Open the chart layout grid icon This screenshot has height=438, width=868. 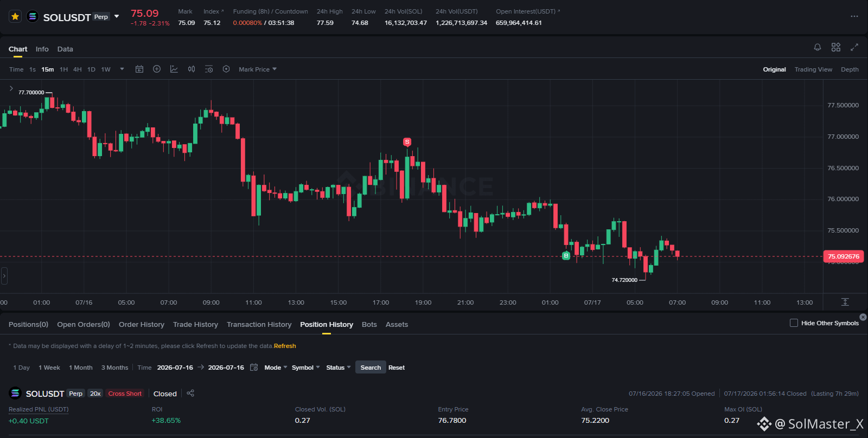(x=836, y=47)
